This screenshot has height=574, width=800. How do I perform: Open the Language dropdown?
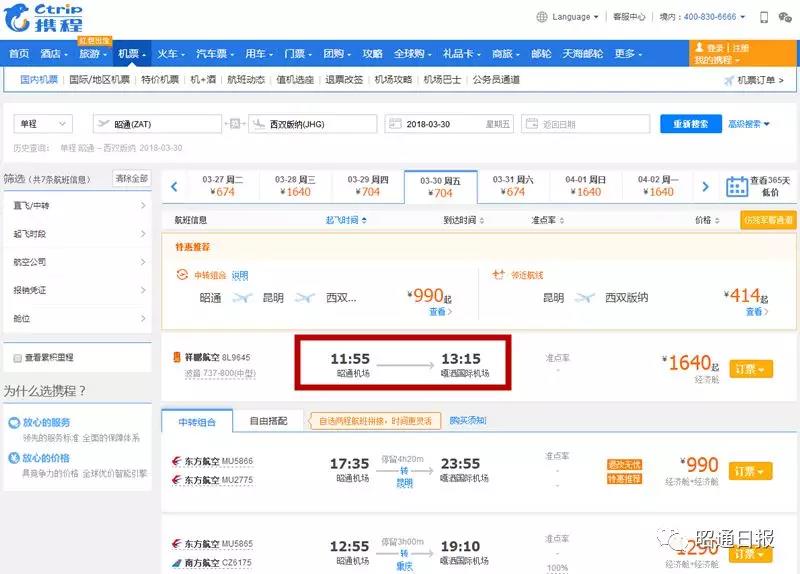[x=575, y=17]
